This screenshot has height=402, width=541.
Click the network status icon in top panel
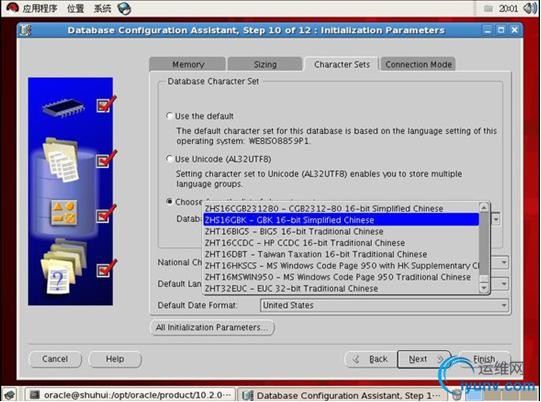click(488, 9)
